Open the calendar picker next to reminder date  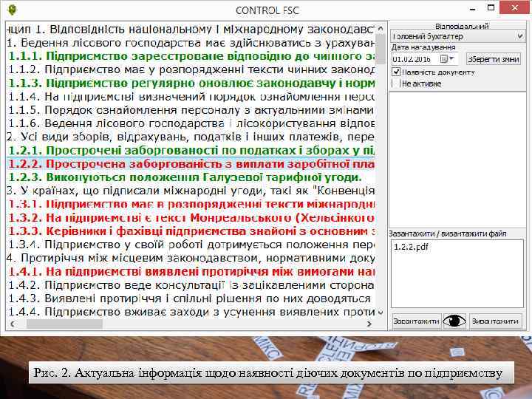(x=446, y=59)
